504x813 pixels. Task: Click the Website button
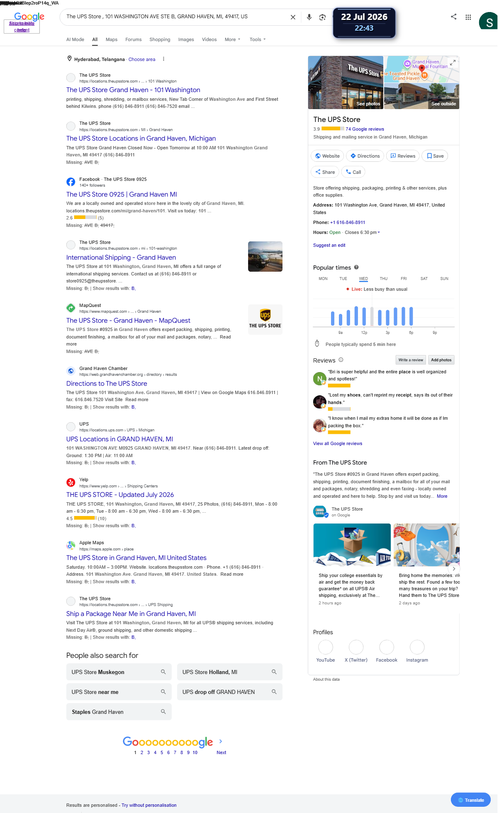(327, 156)
